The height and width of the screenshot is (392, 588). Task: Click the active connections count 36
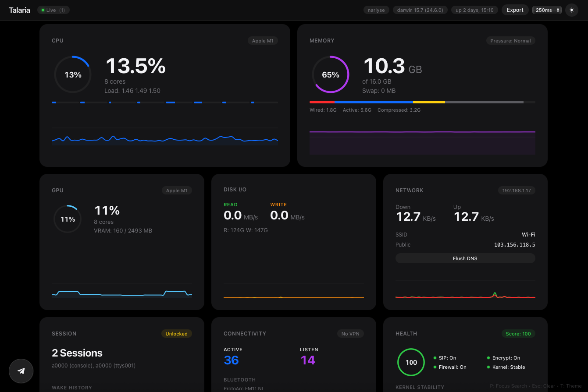point(231,360)
